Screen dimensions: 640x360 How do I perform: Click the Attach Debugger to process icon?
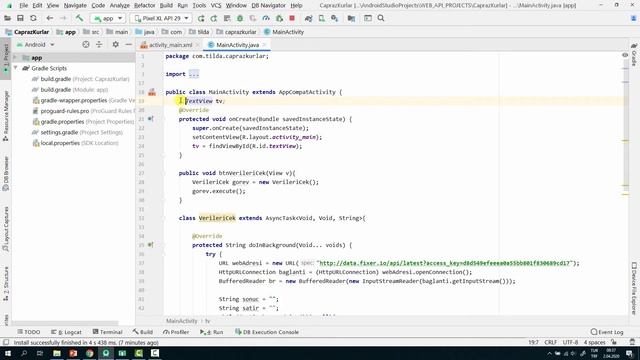(279, 18)
